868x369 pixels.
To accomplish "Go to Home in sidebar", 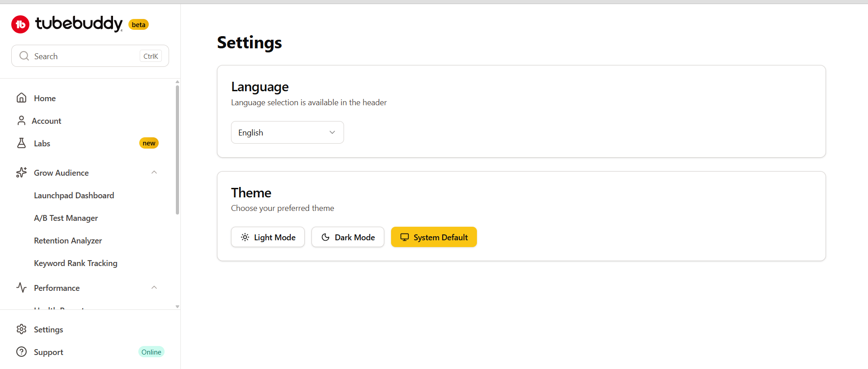I will pyautogui.click(x=45, y=98).
